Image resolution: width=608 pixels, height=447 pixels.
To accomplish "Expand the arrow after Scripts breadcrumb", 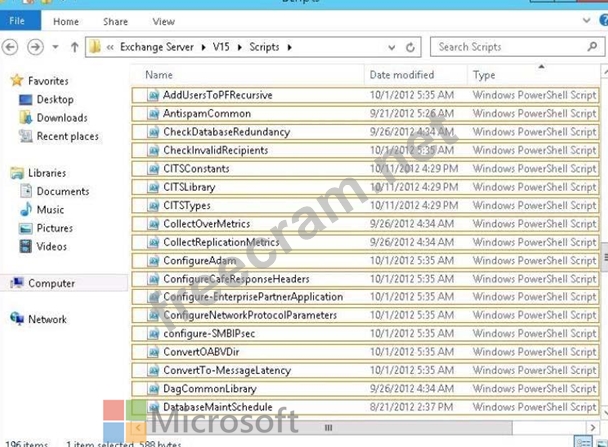I will pos(290,48).
